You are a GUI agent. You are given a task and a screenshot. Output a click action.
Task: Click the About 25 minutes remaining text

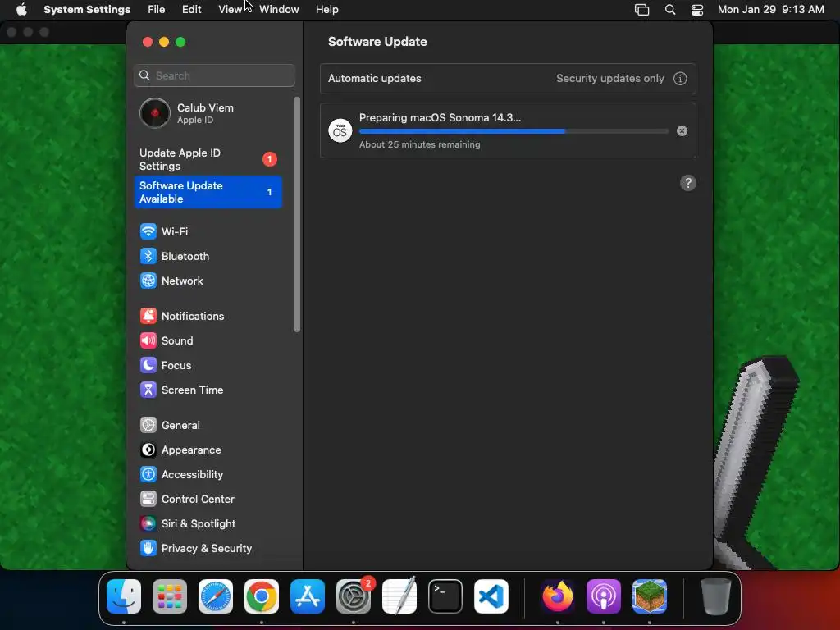coord(419,144)
